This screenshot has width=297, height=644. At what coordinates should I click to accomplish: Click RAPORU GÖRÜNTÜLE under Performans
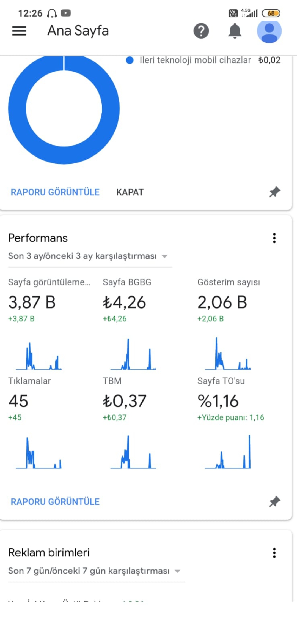(55, 502)
